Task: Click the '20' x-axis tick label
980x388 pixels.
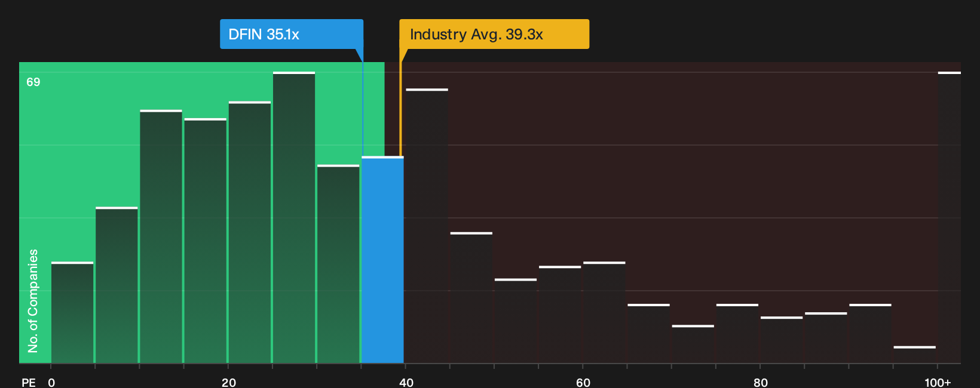Action: [229, 382]
